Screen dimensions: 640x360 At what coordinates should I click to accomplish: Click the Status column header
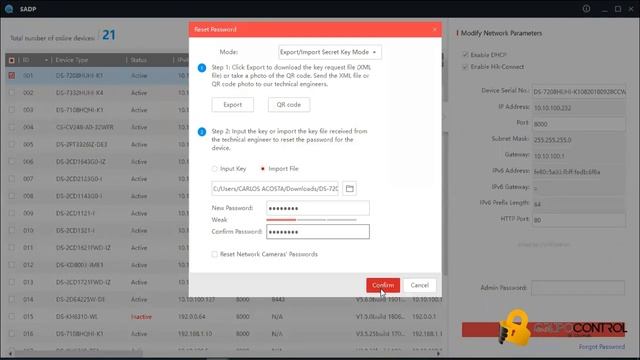(138, 60)
